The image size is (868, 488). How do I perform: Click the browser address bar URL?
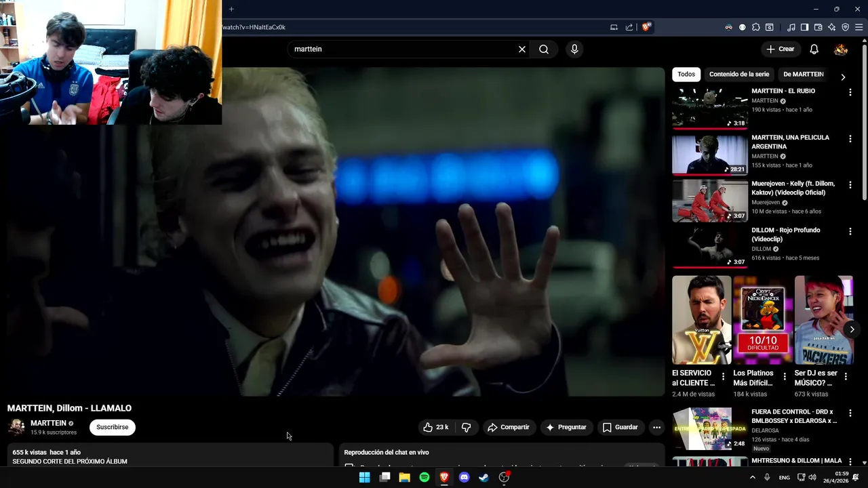(254, 27)
